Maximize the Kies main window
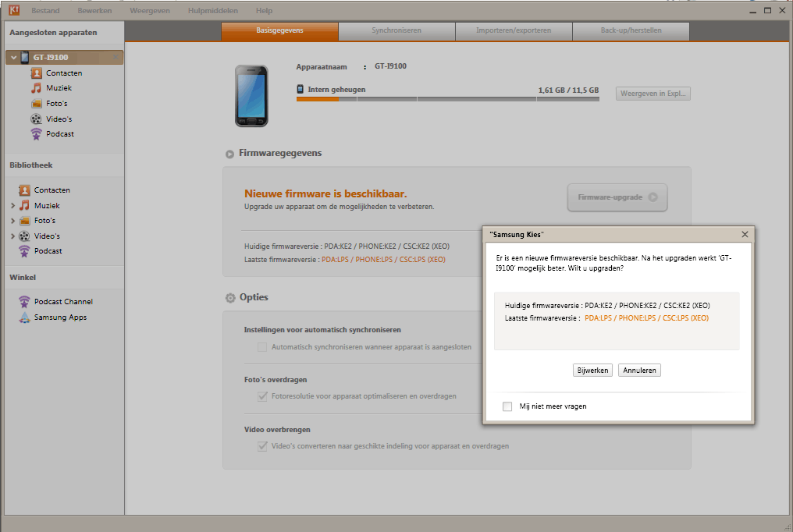The image size is (793, 532). 768,10
